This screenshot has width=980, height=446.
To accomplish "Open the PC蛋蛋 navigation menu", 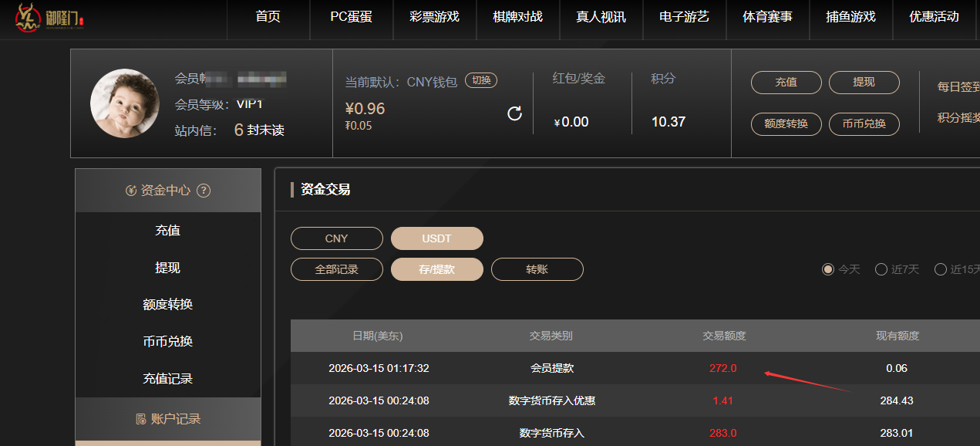I will [351, 17].
